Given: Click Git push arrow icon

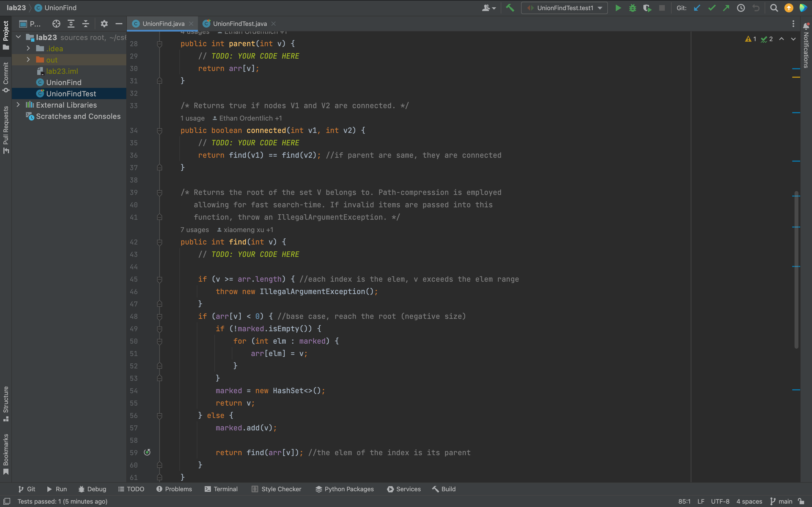Looking at the screenshot, I should click(726, 8).
